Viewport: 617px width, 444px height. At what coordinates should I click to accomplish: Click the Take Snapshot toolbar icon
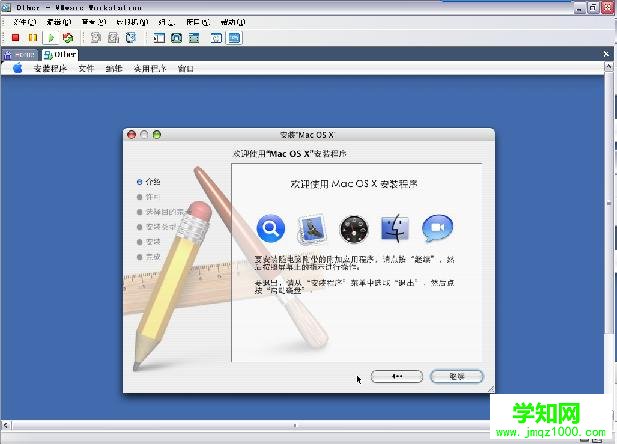pyautogui.click(x=96, y=38)
